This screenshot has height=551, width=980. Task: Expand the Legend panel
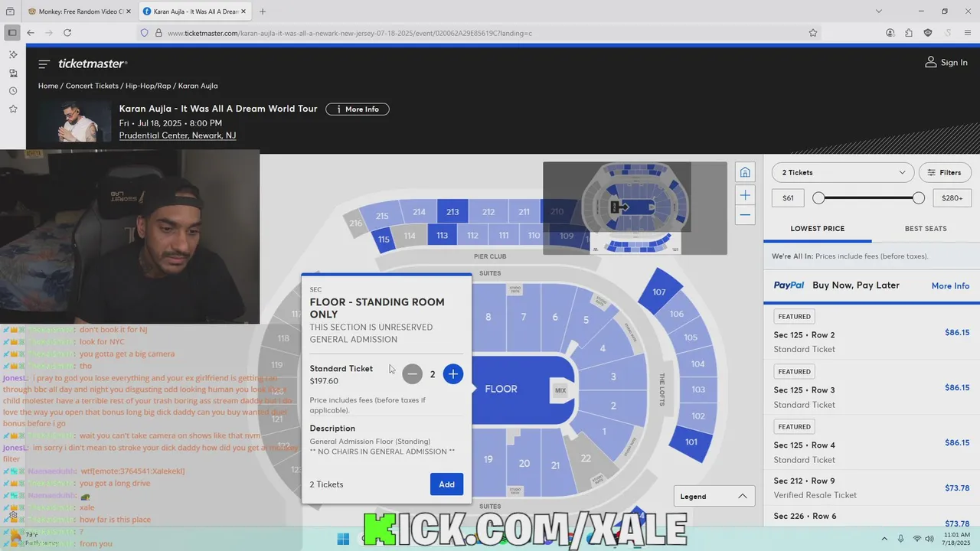[714, 496]
